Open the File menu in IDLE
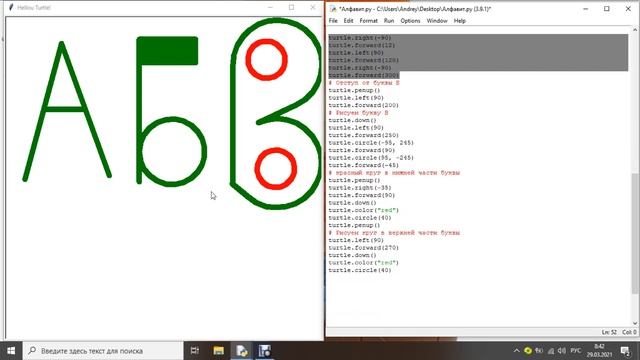This screenshot has height=360, width=640. click(x=333, y=21)
